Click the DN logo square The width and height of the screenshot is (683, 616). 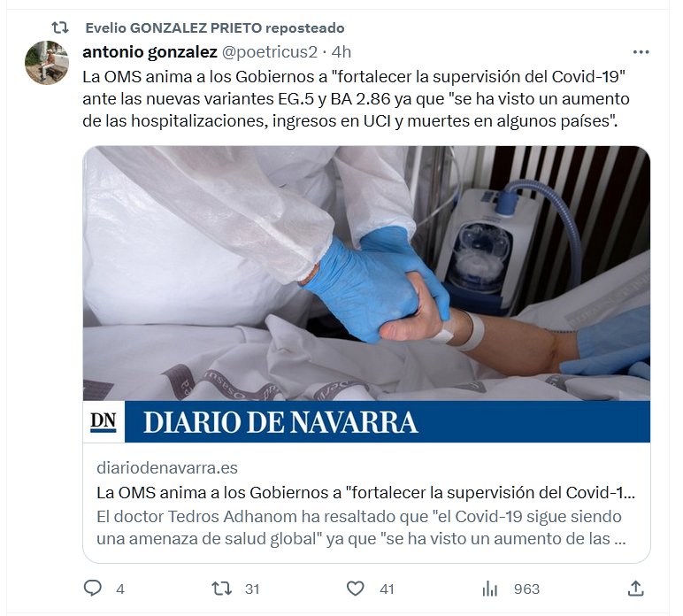click(104, 421)
